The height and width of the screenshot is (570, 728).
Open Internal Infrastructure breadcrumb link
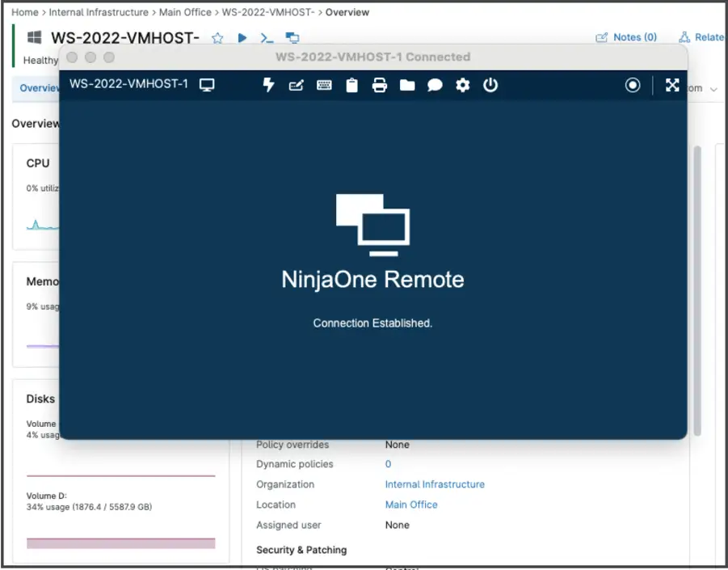tap(99, 13)
